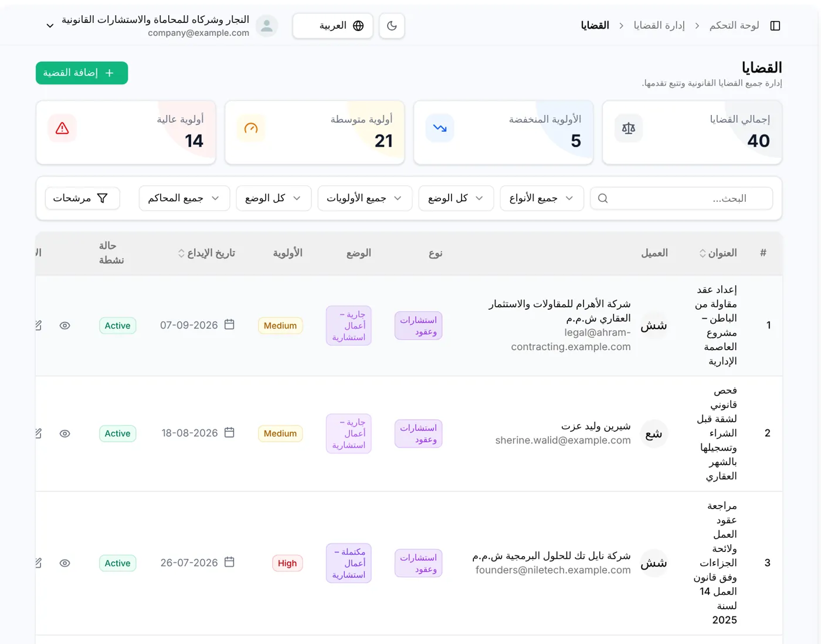Toggle the sidebar panel icon
Screen dimensions: 821x644
pos(775,26)
